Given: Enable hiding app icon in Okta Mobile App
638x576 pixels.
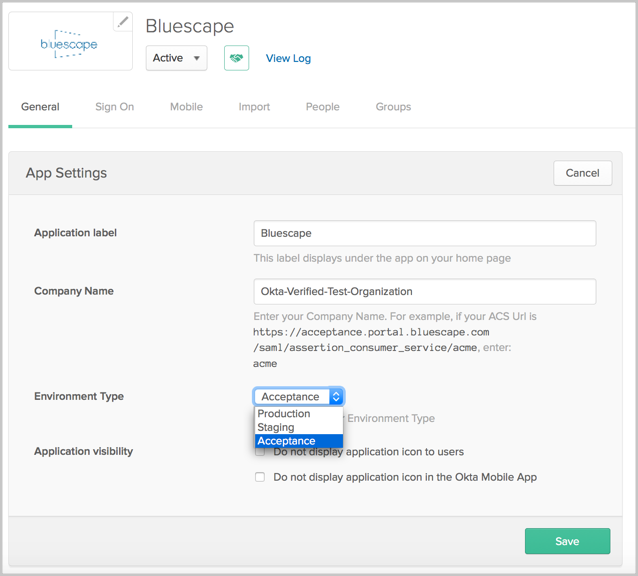Looking at the screenshot, I should pos(260,477).
